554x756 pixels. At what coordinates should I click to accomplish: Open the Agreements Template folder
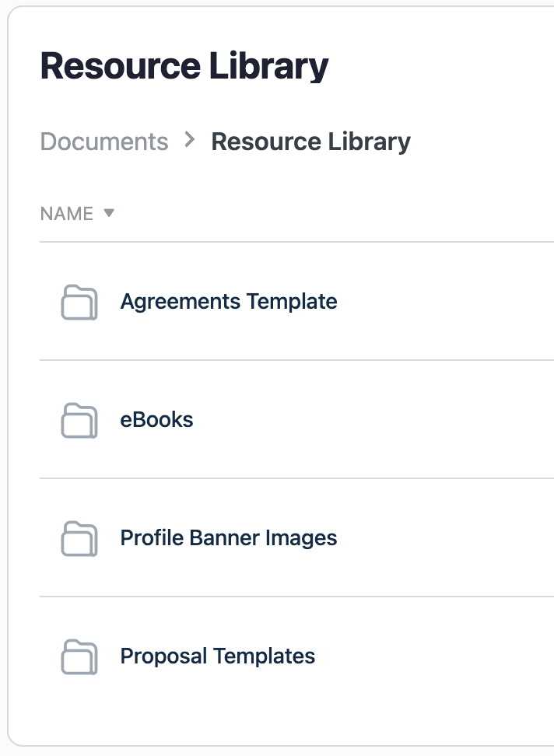point(230,303)
